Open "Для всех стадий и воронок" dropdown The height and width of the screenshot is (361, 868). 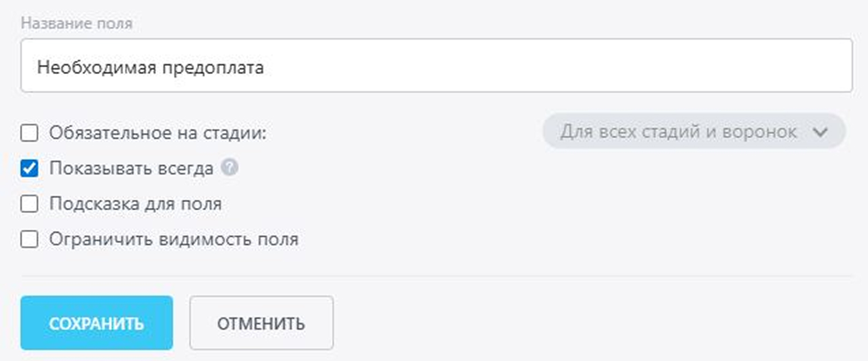(x=694, y=131)
